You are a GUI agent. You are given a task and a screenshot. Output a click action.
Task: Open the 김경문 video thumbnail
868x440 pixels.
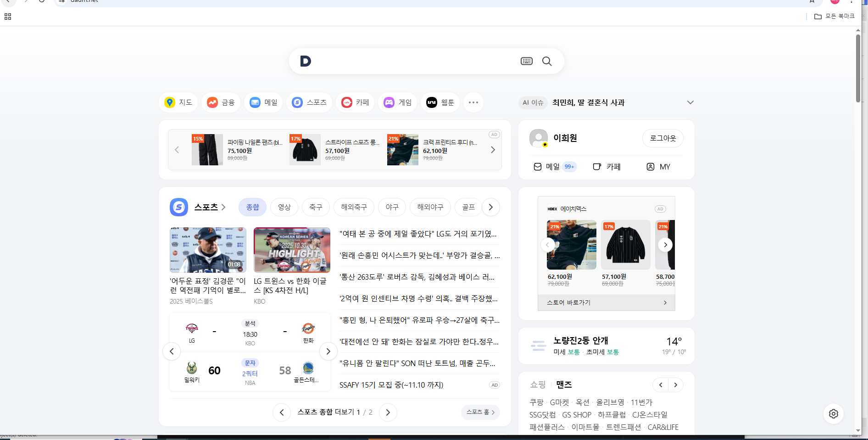pyautogui.click(x=208, y=250)
